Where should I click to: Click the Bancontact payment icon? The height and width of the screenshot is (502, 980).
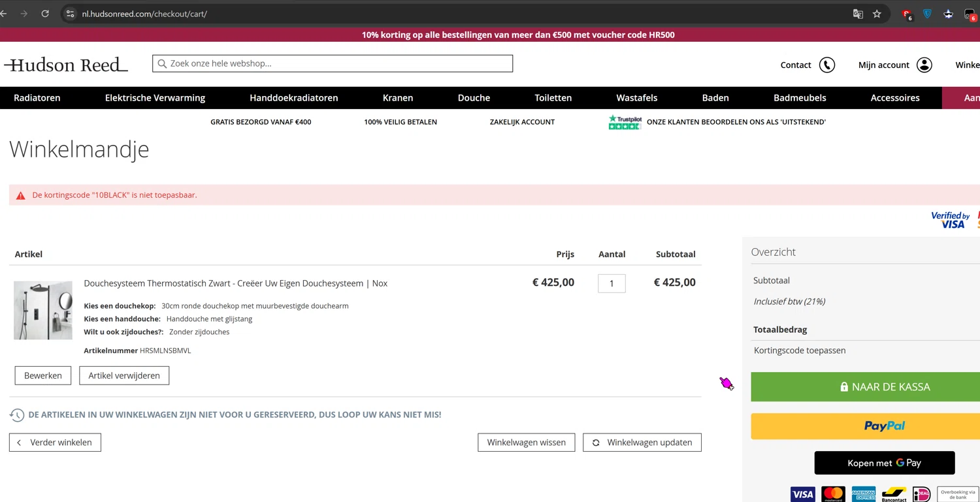894,494
